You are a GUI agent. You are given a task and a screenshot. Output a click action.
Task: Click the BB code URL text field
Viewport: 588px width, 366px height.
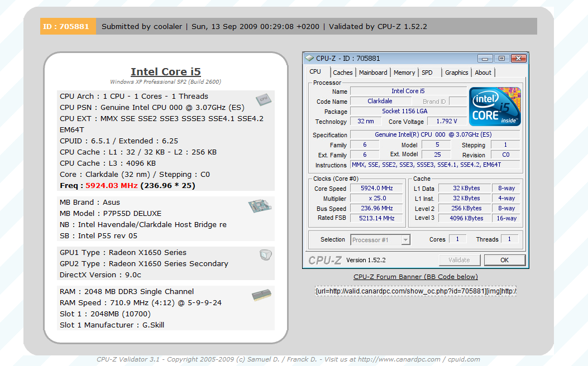click(x=415, y=291)
